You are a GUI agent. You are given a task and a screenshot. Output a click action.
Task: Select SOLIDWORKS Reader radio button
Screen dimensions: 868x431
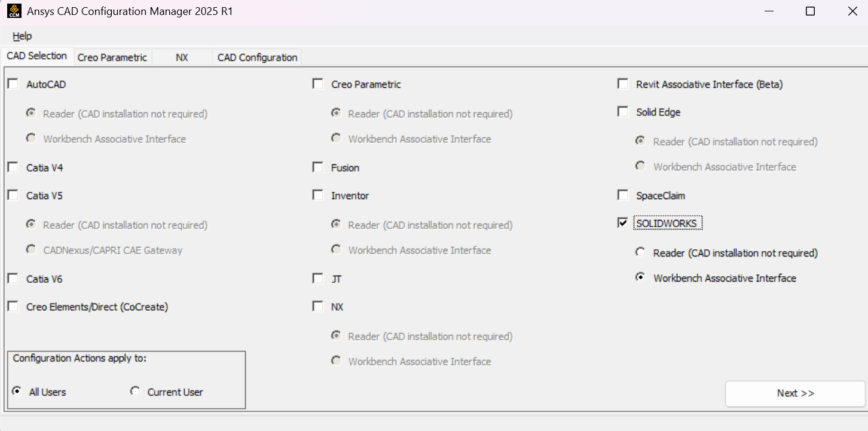[x=641, y=253]
